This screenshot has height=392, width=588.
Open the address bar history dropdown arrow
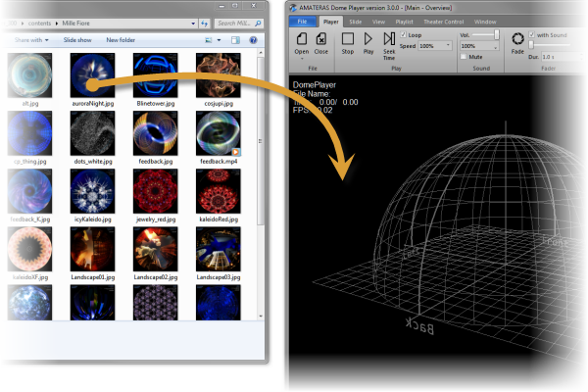point(193,24)
